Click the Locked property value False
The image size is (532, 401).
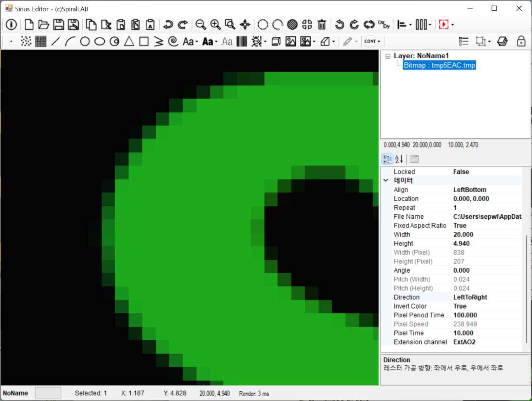coord(487,172)
